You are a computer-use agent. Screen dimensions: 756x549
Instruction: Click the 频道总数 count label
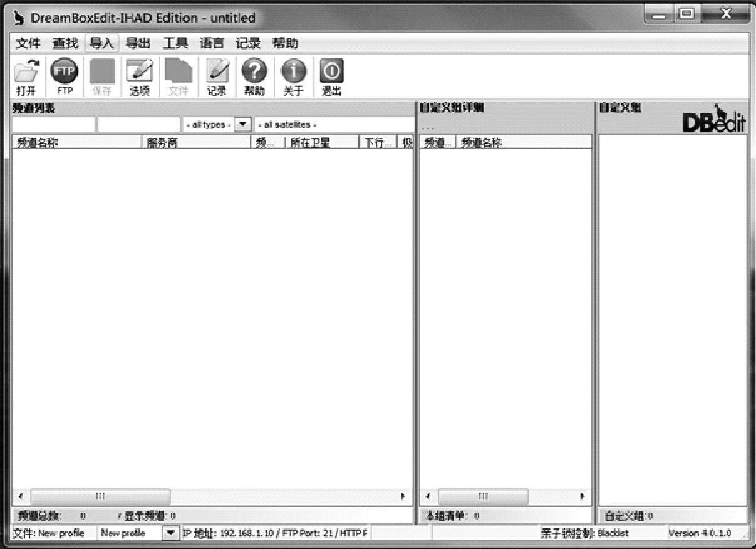[x=52, y=516]
